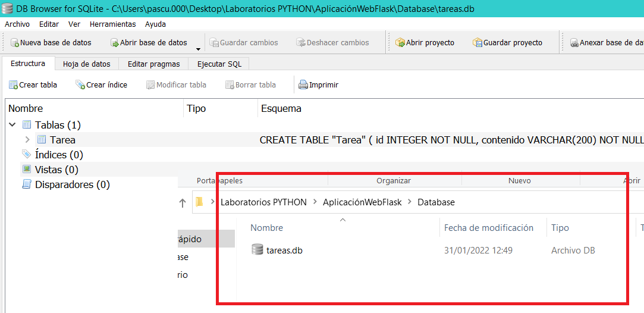
Task: Click the Organizar ribbon group label
Action: click(394, 181)
